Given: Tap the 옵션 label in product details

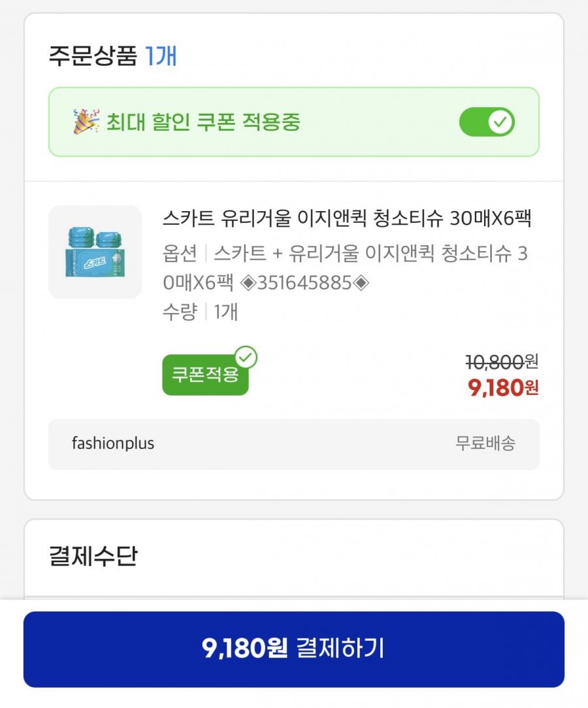Looking at the screenshot, I should (x=179, y=254).
